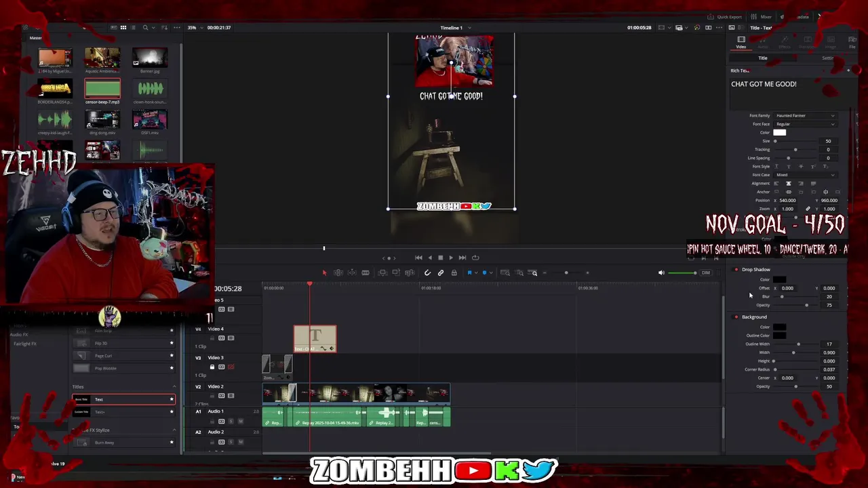Activate the Trim Edit Mode tool
Image resolution: width=868 pixels, height=488 pixels.
pos(338,272)
